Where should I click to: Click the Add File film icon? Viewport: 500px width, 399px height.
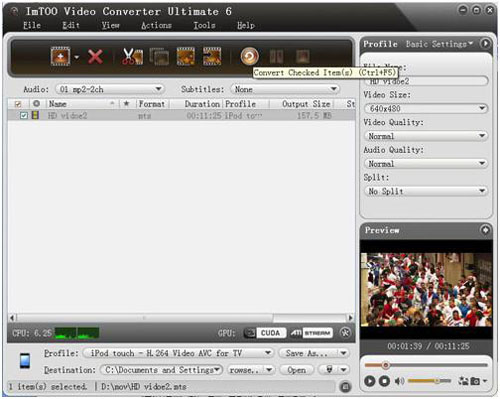coord(60,56)
